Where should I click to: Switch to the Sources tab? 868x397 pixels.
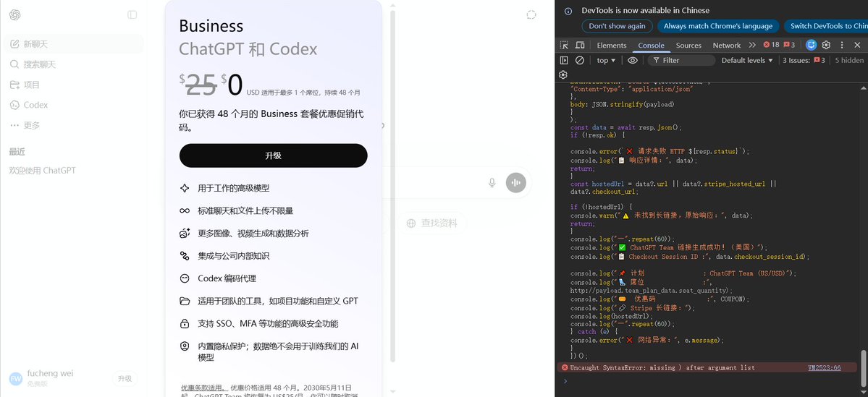click(x=688, y=46)
